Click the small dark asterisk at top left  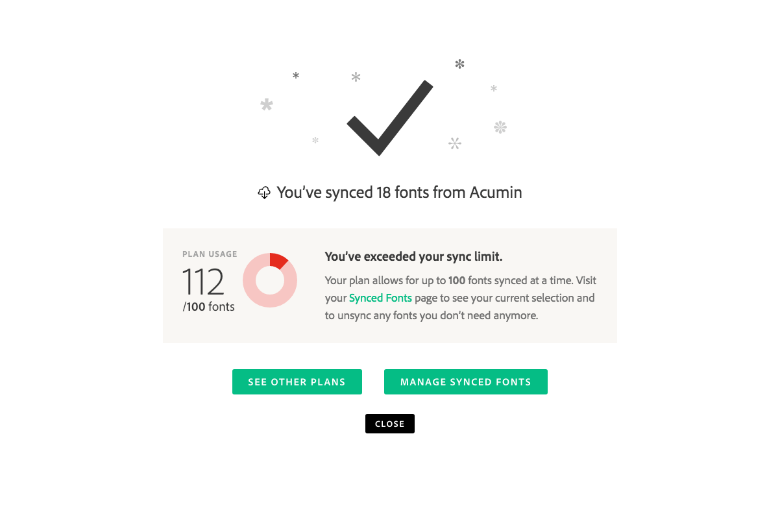pos(296,76)
